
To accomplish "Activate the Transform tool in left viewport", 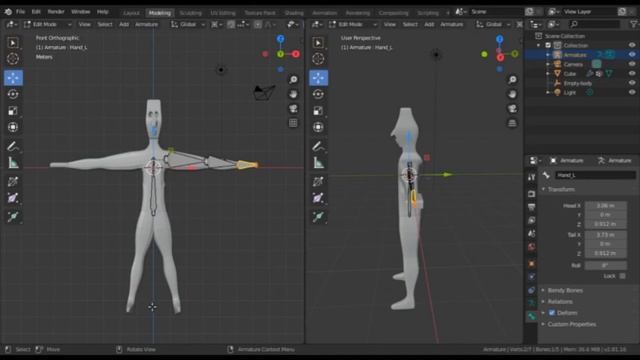I will pos(13,127).
